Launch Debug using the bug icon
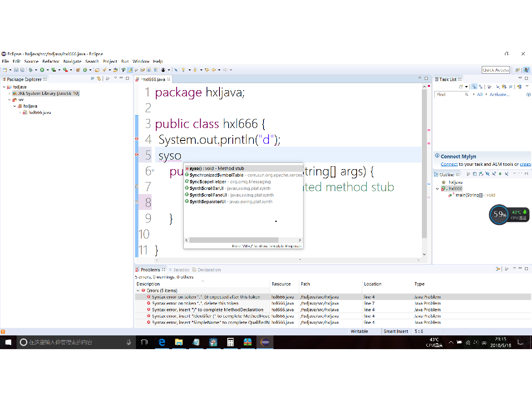Image resolution: width=532 pixels, height=399 pixels. click(x=31, y=70)
